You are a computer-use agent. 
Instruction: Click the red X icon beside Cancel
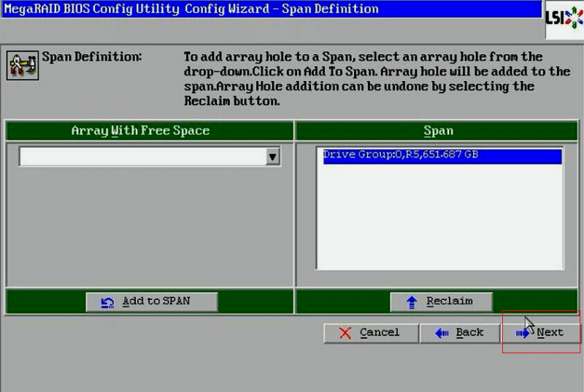(345, 333)
